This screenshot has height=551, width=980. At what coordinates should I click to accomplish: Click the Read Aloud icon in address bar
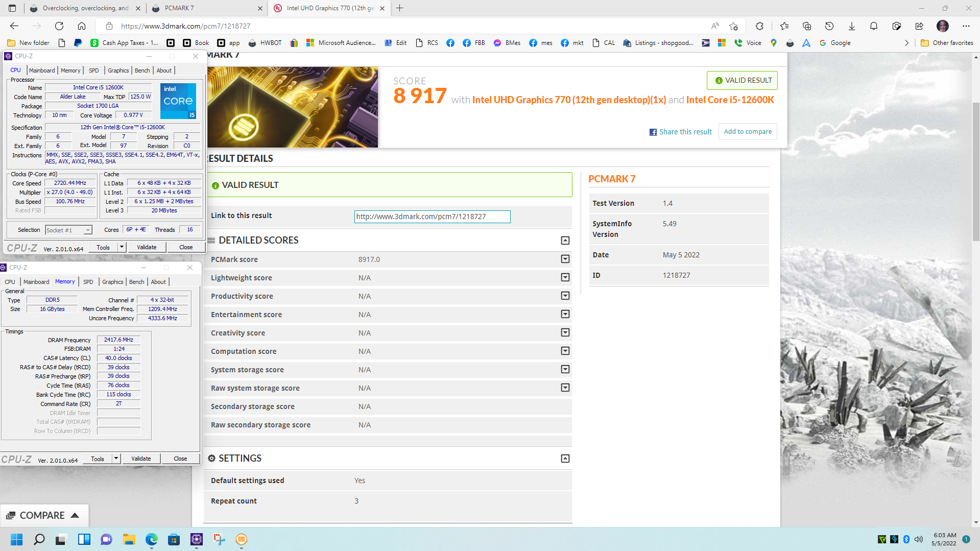715,26
